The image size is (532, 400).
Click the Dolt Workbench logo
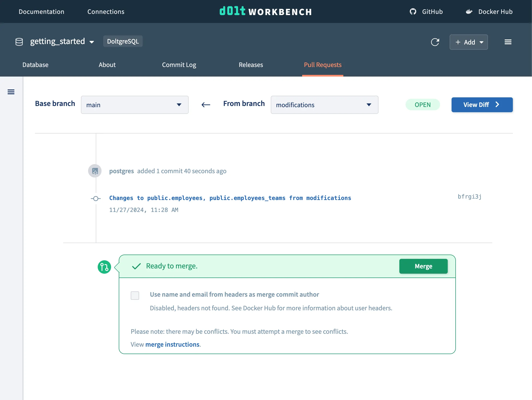[x=265, y=11]
